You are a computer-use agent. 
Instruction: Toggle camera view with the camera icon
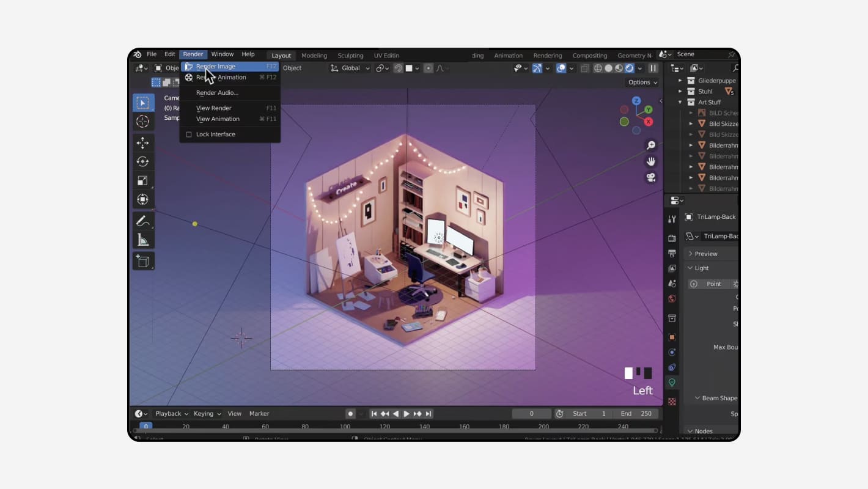click(651, 177)
